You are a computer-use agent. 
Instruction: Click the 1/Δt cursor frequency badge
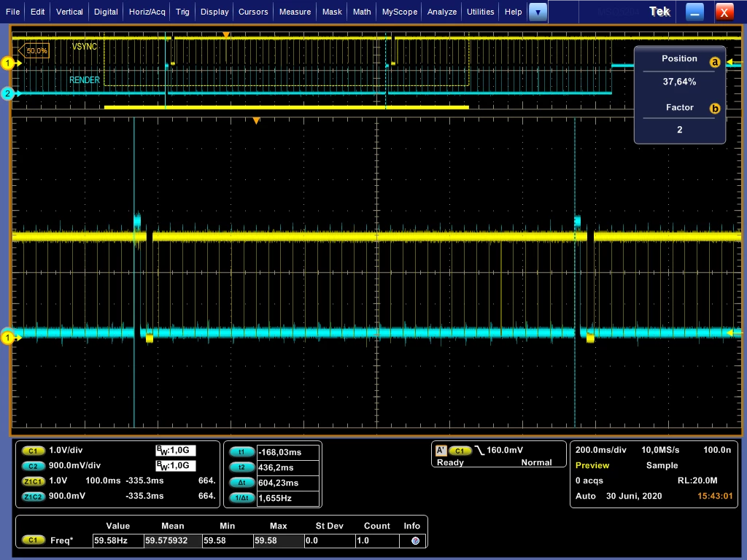click(241, 498)
